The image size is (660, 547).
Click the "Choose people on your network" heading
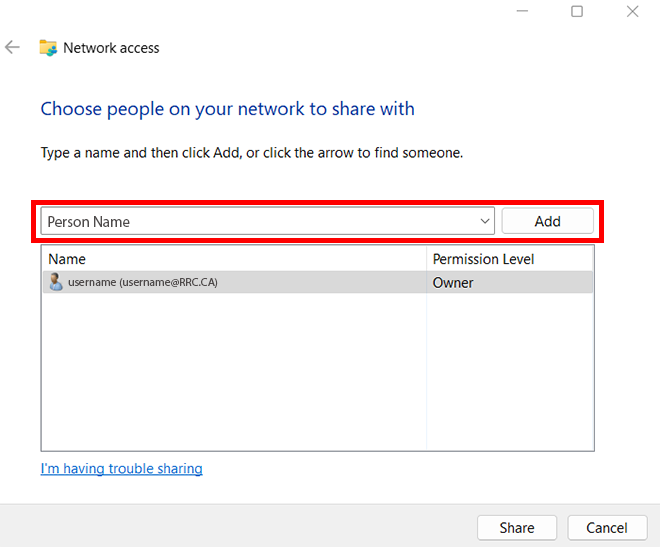point(227,108)
